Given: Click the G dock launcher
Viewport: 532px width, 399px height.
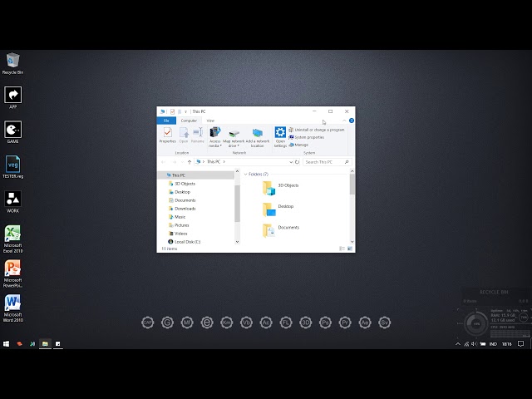Looking at the screenshot, I should tap(167, 323).
